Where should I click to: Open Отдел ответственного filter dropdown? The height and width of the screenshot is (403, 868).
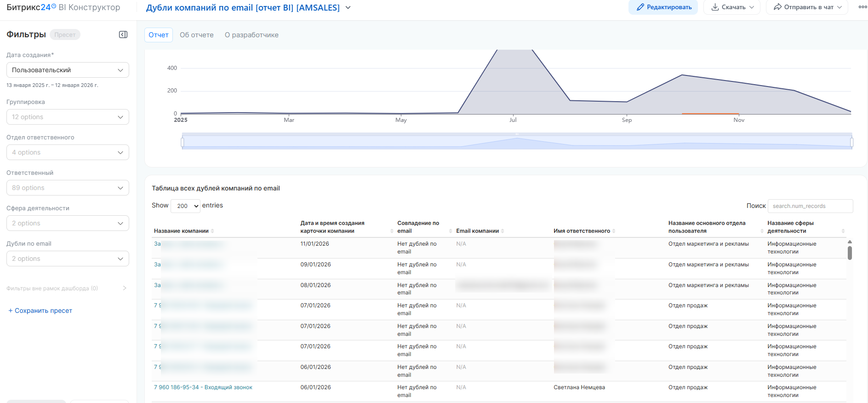[68, 152]
